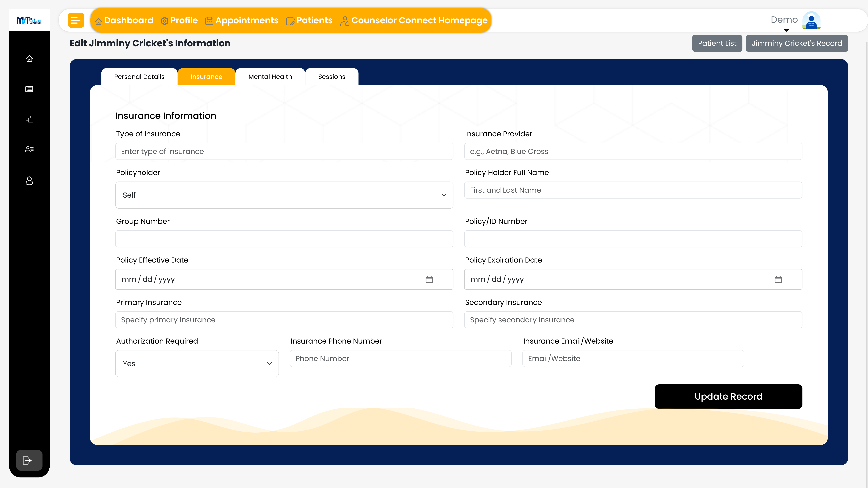The image size is (868, 488).
Task: Click the user profile icon in the sidebar
Action: (29, 181)
